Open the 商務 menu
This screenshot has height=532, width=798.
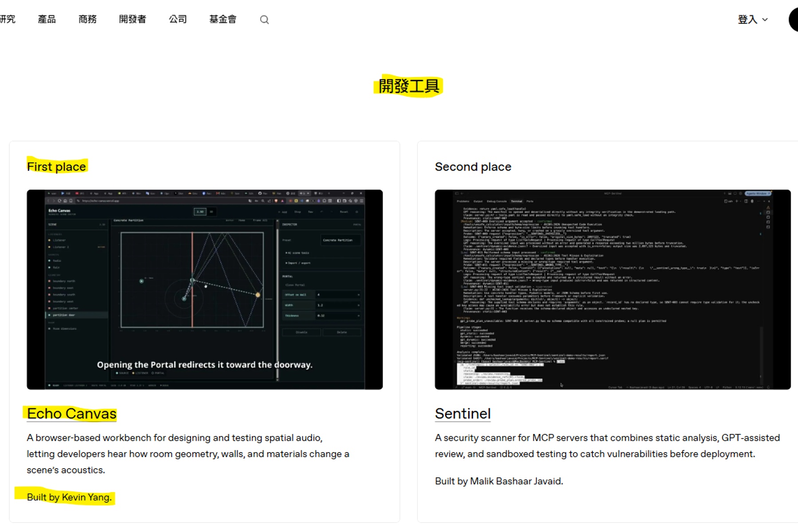[87, 19]
